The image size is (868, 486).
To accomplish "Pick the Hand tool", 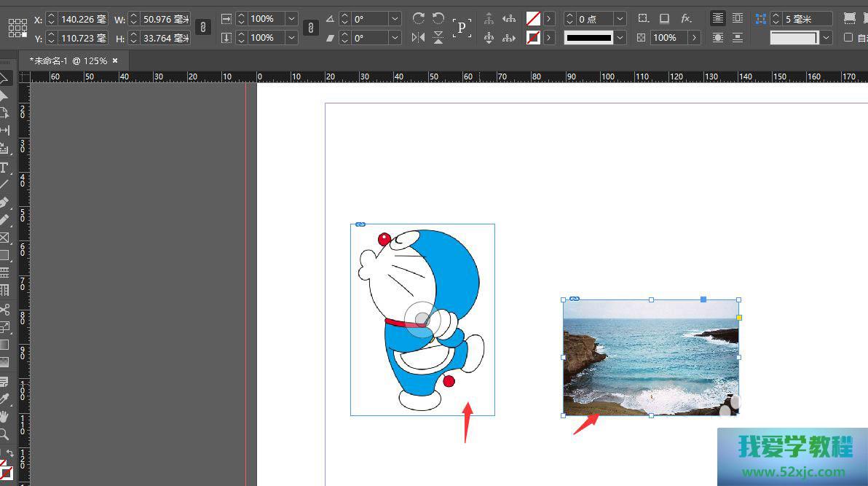I will 4,417.
